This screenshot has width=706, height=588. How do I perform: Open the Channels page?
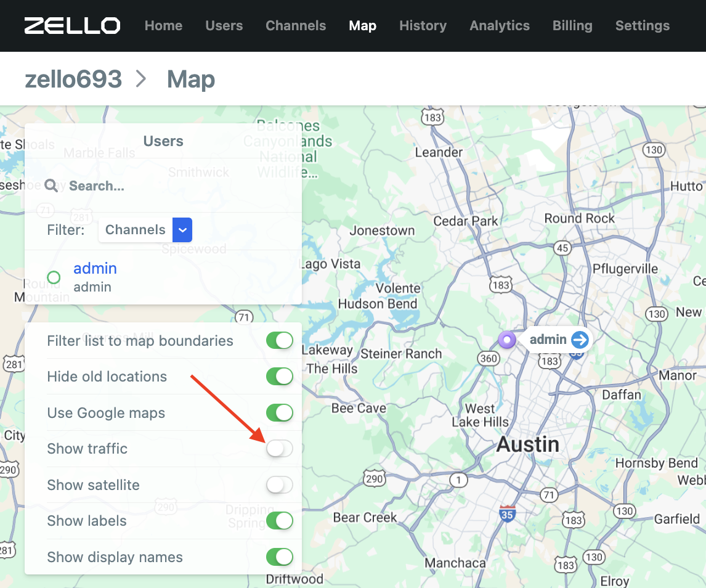pyautogui.click(x=295, y=26)
